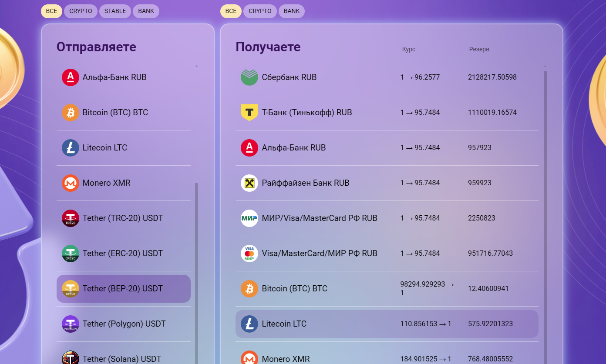606x364 pixels.
Task: Choose МИР/Visa/MasterCard РФ RUB to receive
Action: click(x=387, y=218)
